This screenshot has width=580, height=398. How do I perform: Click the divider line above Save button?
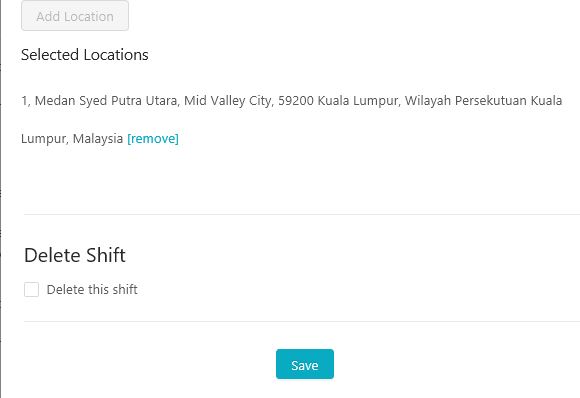click(x=302, y=321)
